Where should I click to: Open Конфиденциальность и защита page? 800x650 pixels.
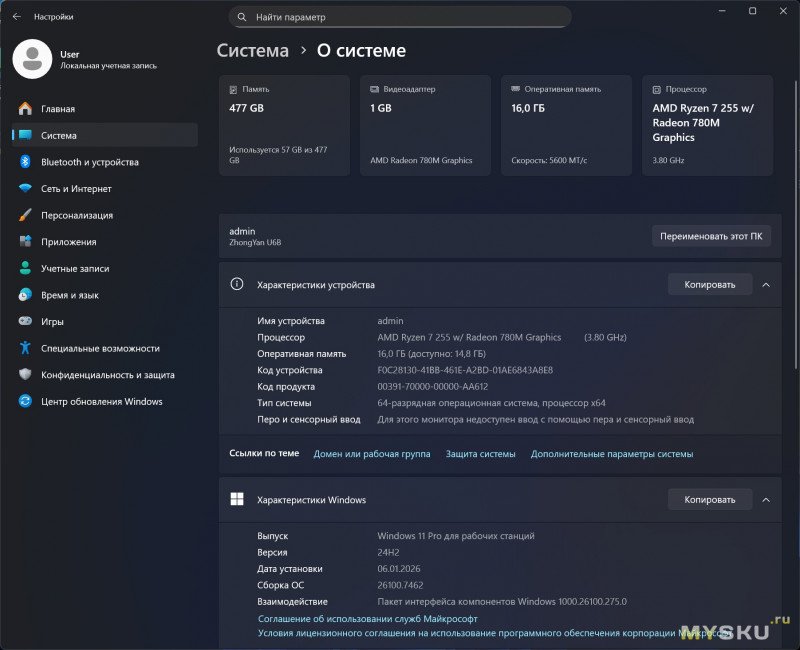click(x=107, y=375)
